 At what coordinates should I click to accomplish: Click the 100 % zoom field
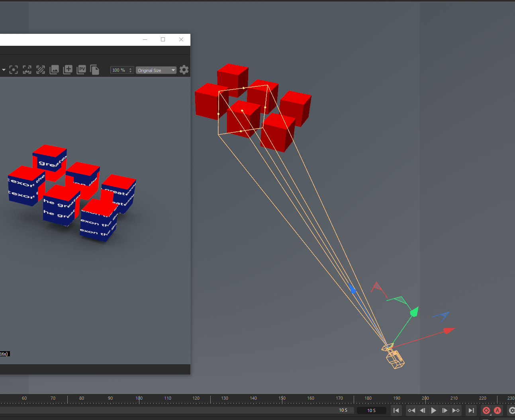119,70
